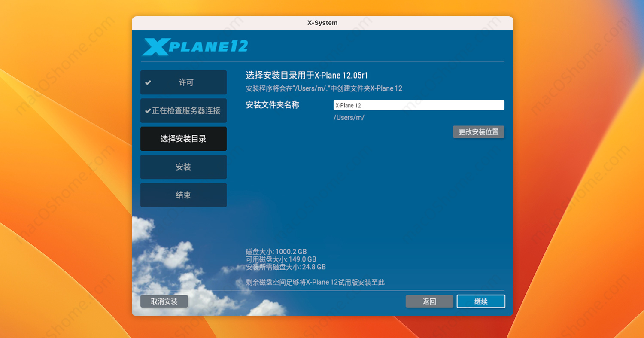The height and width of the screenshot is (338, 644).
Task: Focus the 安装文件夹名称 input field
Action: tap(419, 105)
